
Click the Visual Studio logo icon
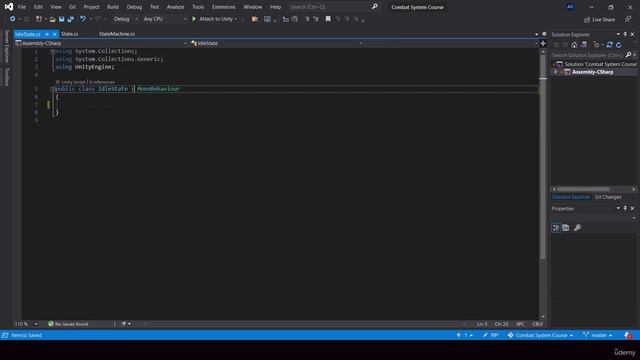point(9,7)
